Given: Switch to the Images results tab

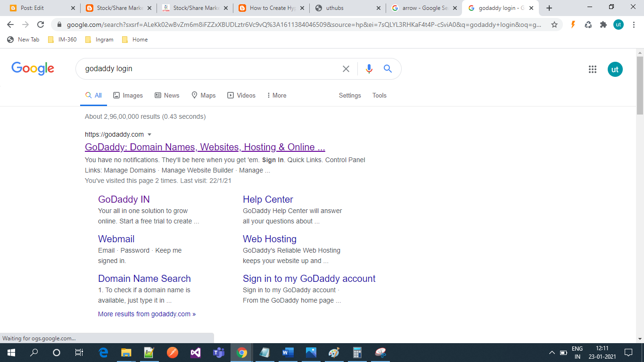Looking at the screenshot, I should (128, 95).
